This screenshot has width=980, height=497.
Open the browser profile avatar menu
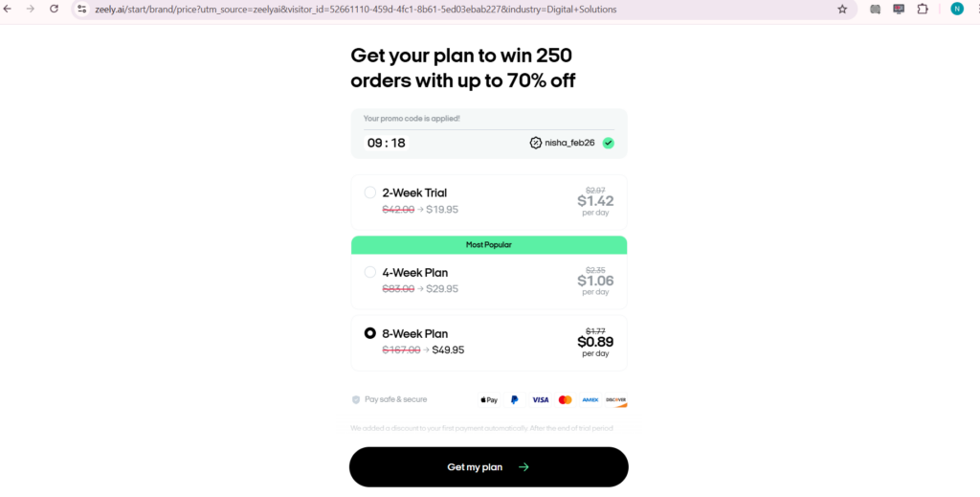957,10
